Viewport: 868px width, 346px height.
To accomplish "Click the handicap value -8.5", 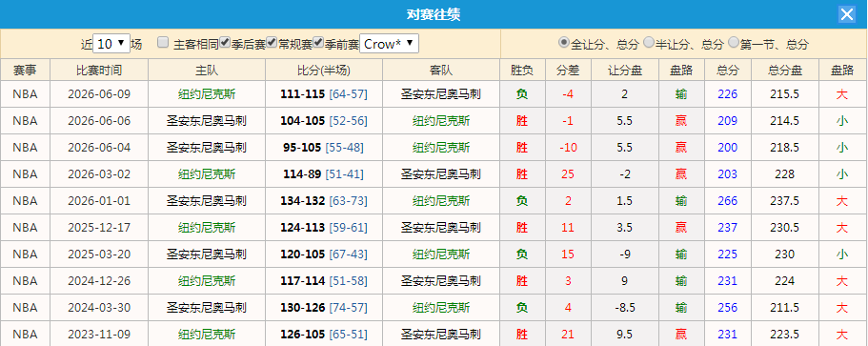I will pyautogui.click(x=624, y=307).
